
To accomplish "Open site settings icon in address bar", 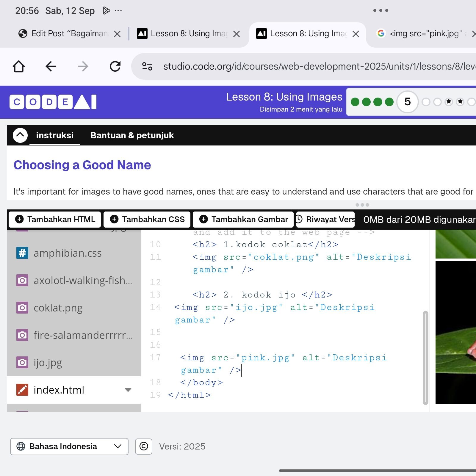I will 147,66.
